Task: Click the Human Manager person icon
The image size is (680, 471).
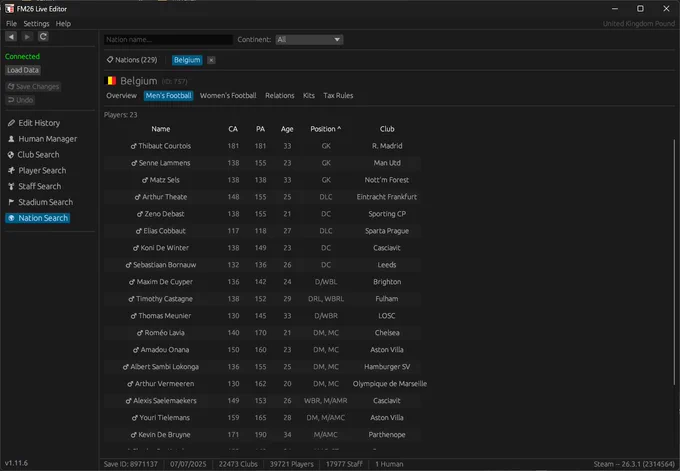Action: (11, 139)
